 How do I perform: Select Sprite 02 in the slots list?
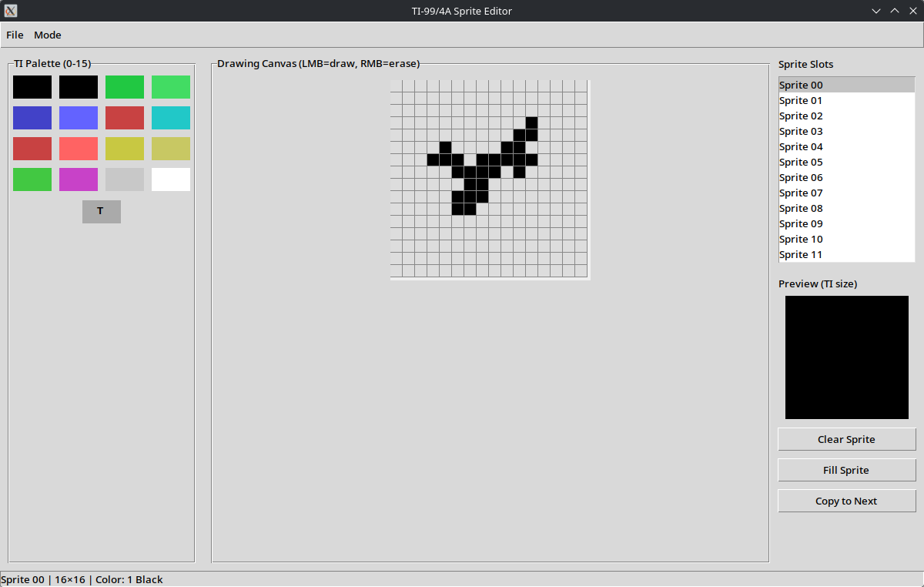(846, 116)
